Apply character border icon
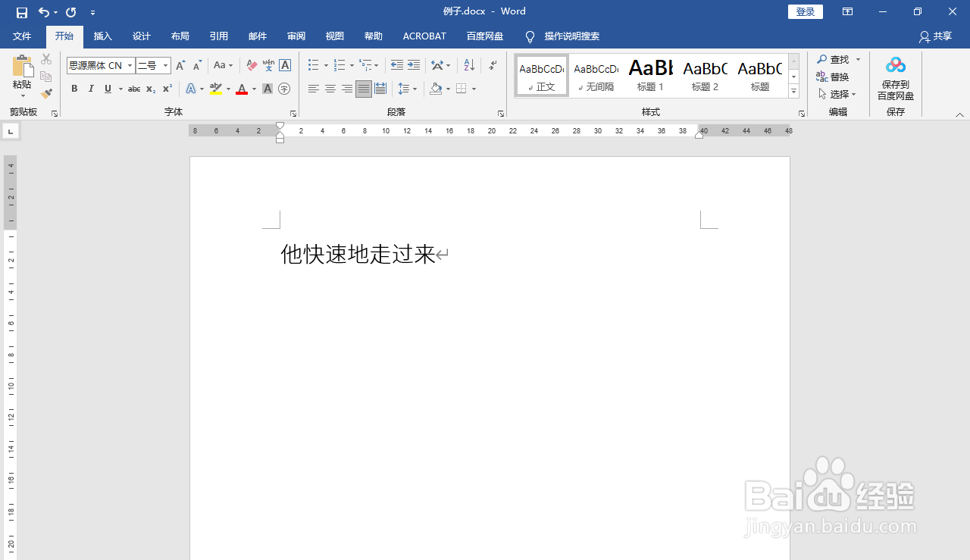970x560 pixels. (285, 66)
